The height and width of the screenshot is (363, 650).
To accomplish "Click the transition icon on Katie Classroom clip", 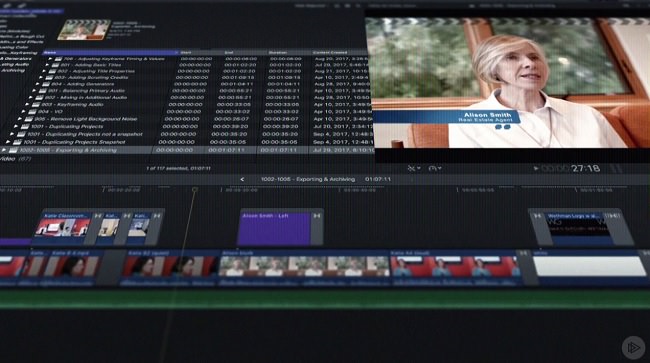I will [x=98, y=216].
